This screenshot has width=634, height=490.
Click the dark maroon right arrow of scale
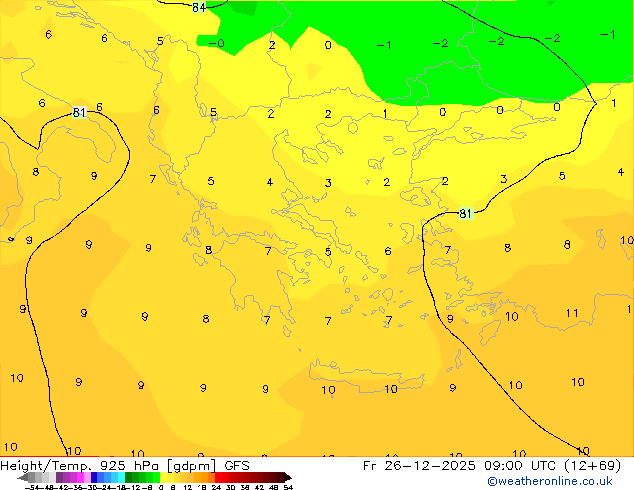[287, 478]
